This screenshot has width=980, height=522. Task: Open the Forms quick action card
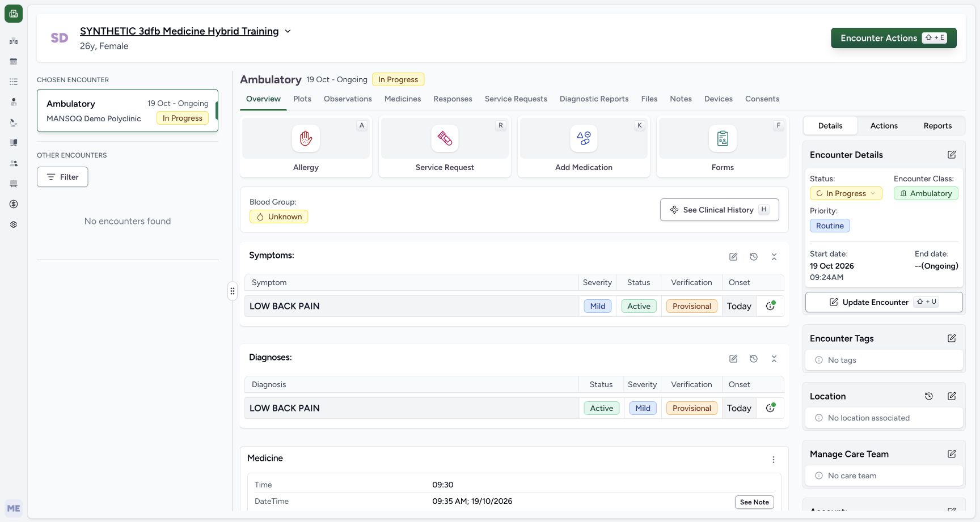pyautogui.click(x=723, y=147)
